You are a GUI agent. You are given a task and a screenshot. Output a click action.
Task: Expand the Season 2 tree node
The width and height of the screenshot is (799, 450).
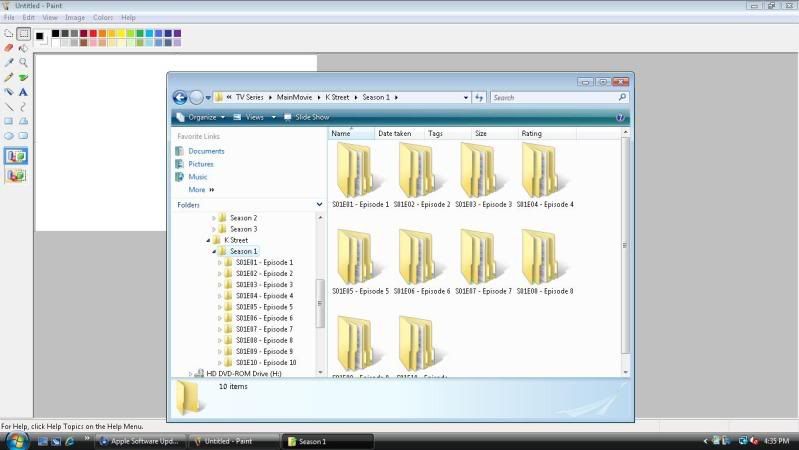[x=214, y=218]
